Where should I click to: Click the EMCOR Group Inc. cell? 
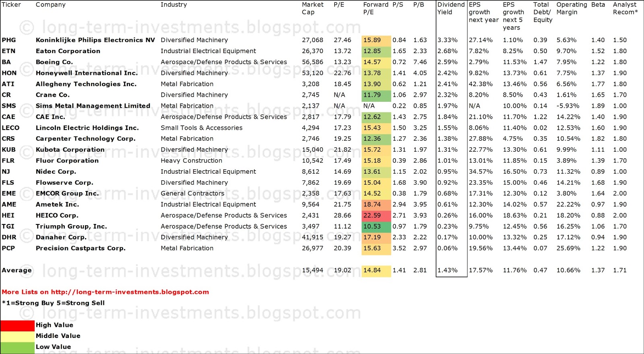(67, 193)
